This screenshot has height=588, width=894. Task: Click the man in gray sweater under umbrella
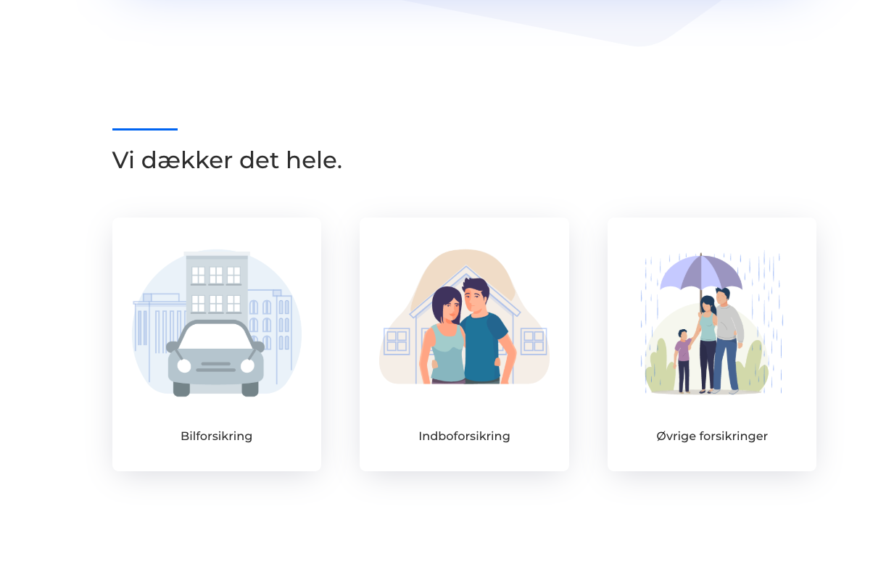(725, 340)
